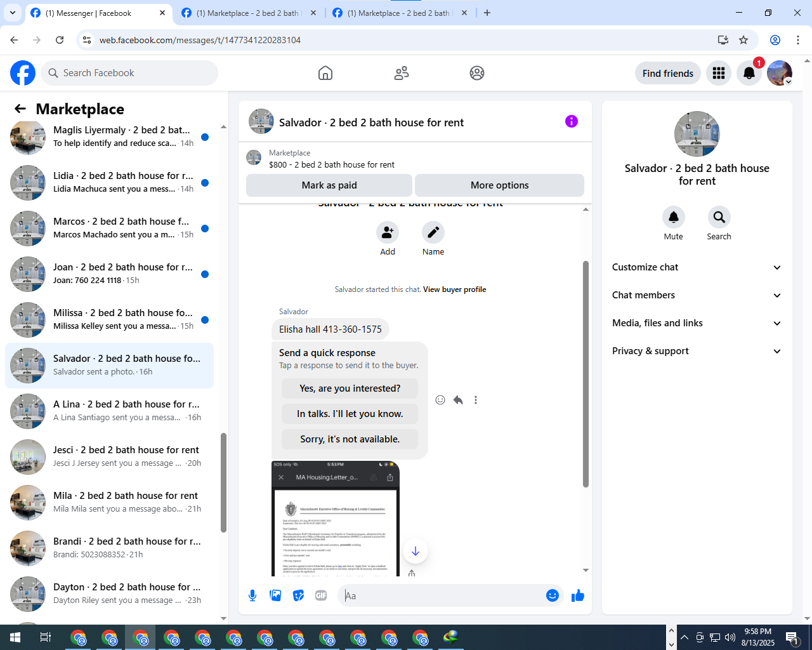Image resolution: width=812 pixels, height=650 pixels.
Task: Open Facebook home via house icon
Action: pyautogui.click(x=325, y=73)
